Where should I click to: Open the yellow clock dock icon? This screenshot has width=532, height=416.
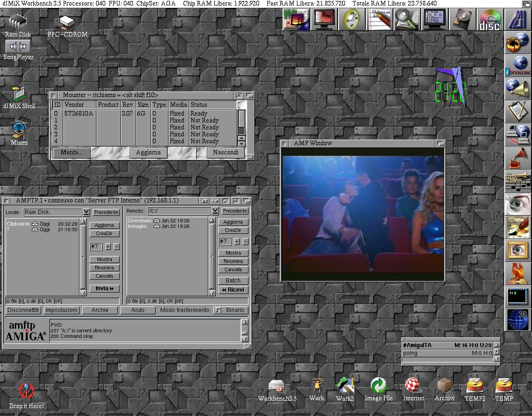pos(352,19)
